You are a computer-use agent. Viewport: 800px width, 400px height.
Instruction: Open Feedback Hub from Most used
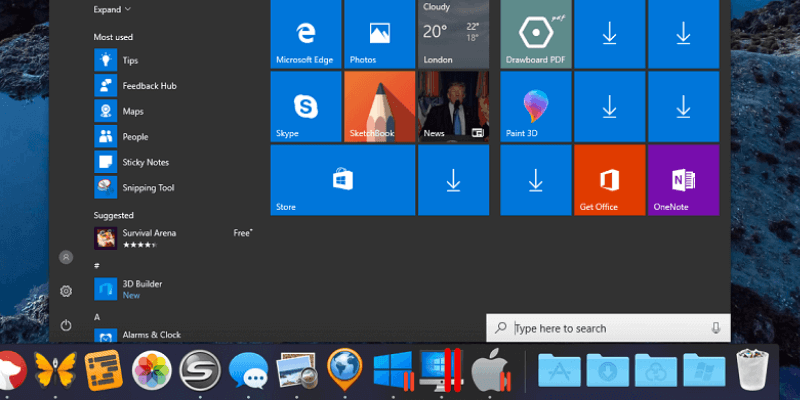point(173,86)
